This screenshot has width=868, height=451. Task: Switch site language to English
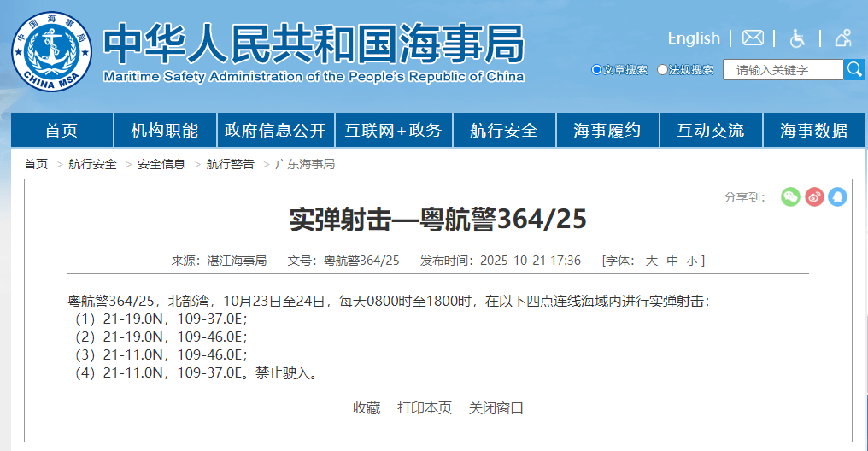click(x=693, y=38)
